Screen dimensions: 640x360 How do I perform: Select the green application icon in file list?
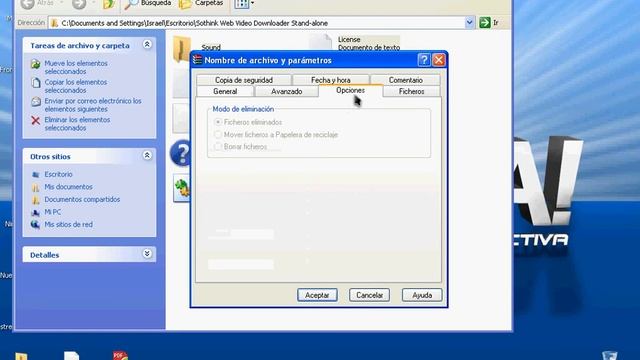coord(182,188)
